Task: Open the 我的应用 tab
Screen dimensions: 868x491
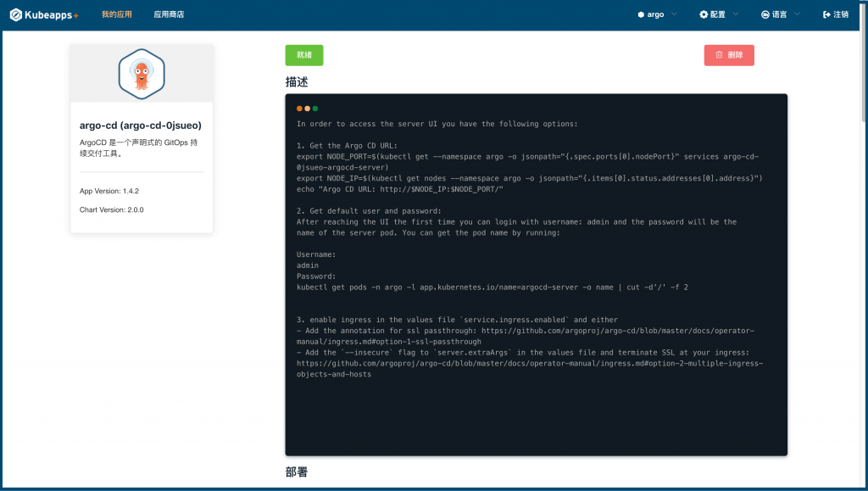Action: tap(117, 14)
